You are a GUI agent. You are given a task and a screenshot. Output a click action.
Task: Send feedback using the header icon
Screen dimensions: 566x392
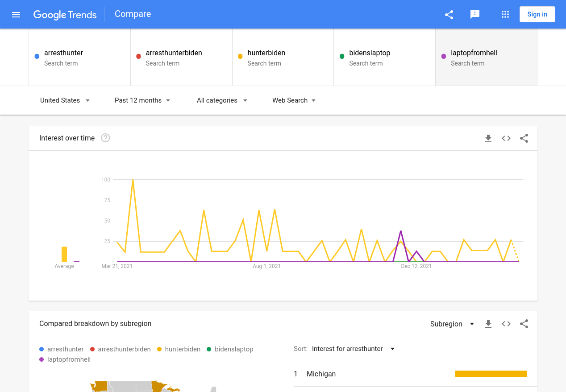coord(475,14)
